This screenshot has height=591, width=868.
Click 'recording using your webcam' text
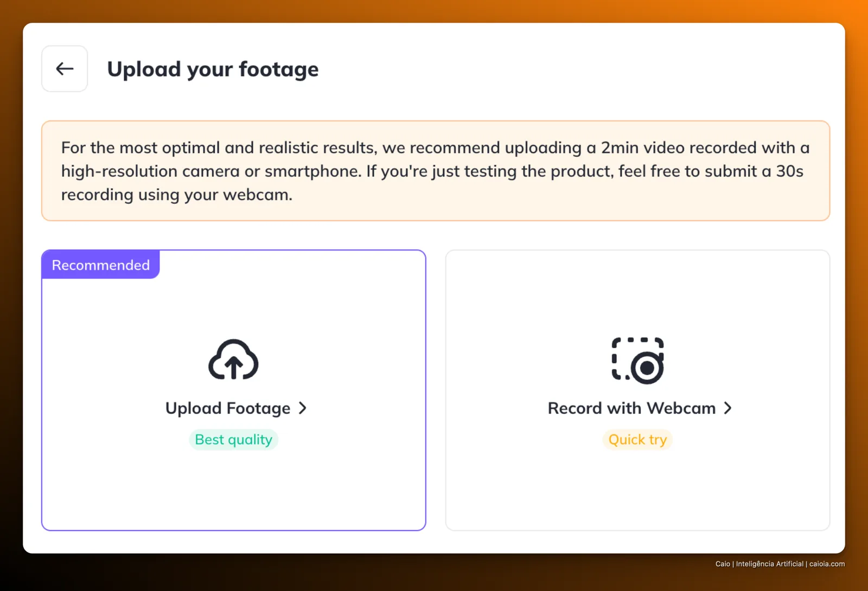[x=176, y=195]
